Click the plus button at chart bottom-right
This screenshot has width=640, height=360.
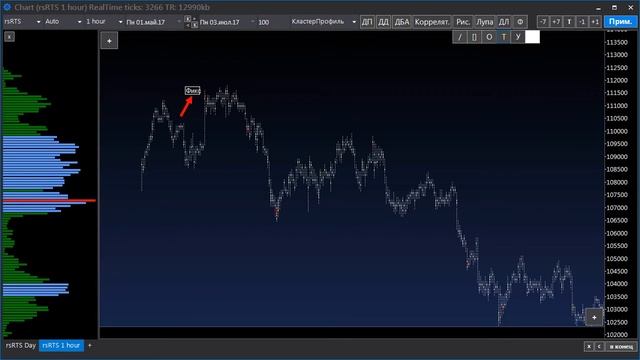(594, 317)
